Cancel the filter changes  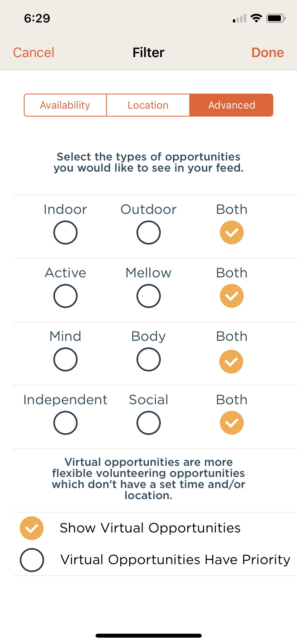click(34, 52)
